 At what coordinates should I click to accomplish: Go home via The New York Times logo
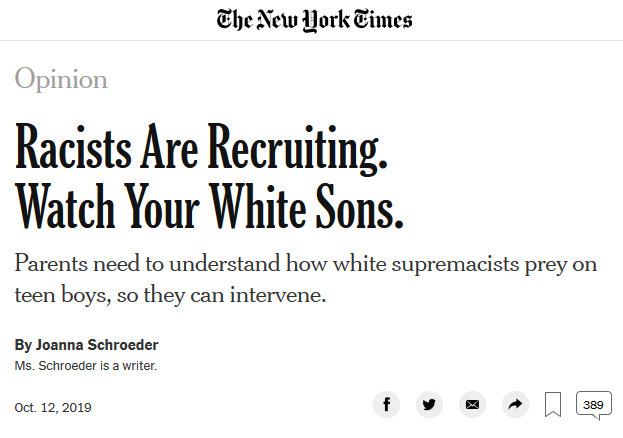point(314,20)
